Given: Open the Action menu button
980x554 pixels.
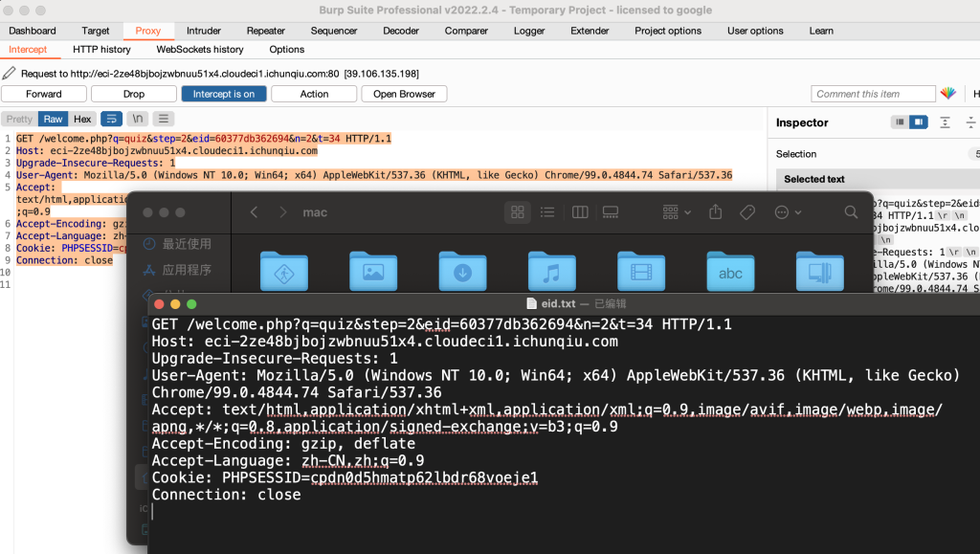Looking at the screenshot, I should pos(314,94).
